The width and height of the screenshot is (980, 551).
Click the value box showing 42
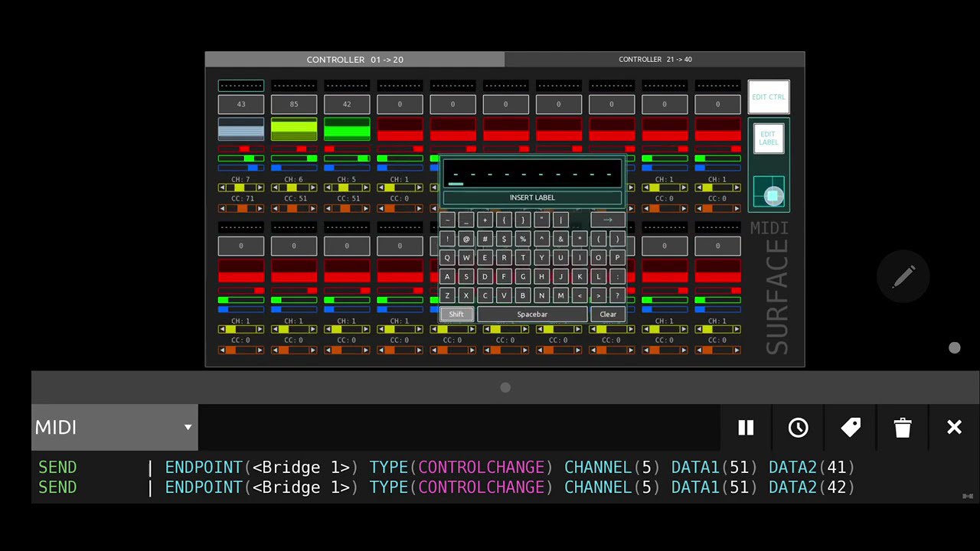coord(347,104)
